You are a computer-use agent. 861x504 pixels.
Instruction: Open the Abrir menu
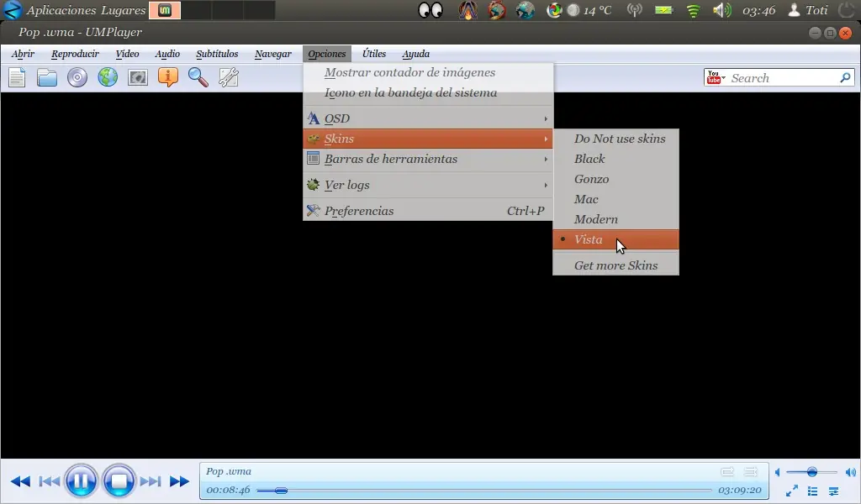[x=23, y=54]
